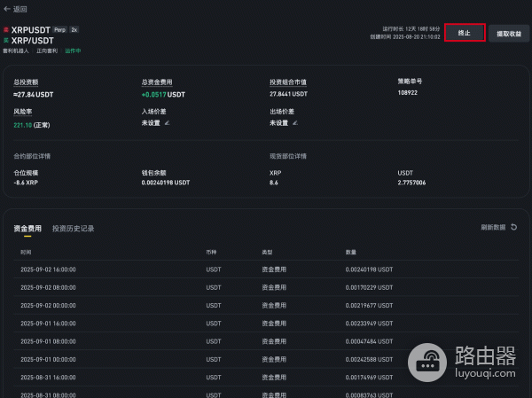Click the 2025-09-01 16:00:00 row timestamp
The width and height of the screenshot is (532, 398).
(48, 324)
